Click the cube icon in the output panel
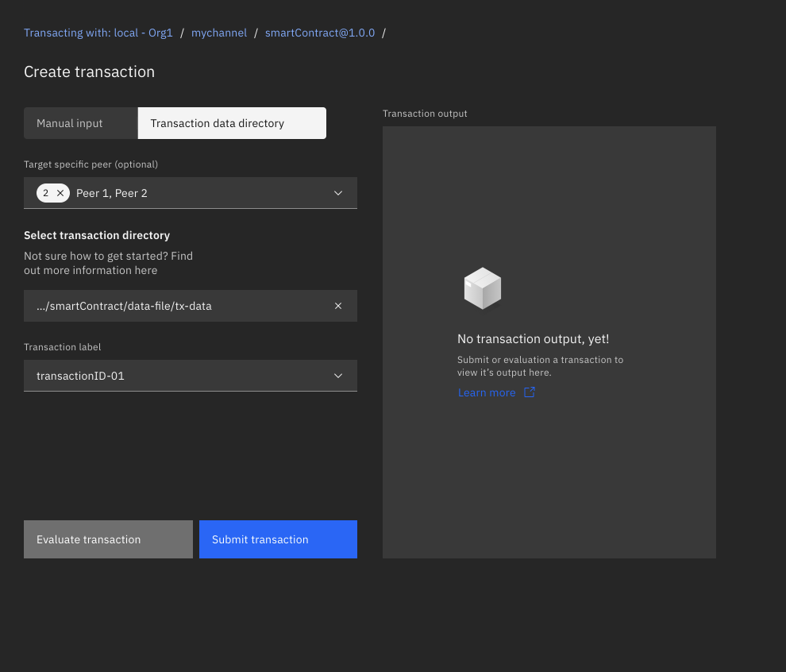This screenshot has height=672, width=786. (x=482, y=288)
